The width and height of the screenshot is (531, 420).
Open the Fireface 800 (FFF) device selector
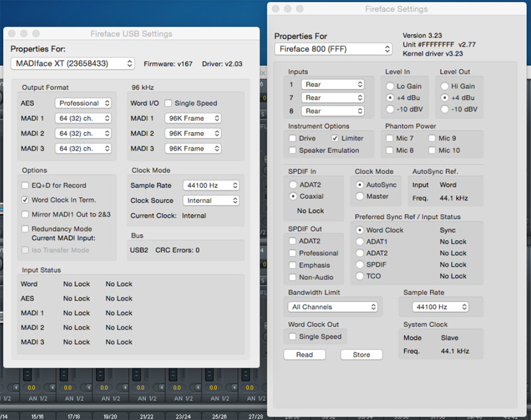(x=333, y=49)
